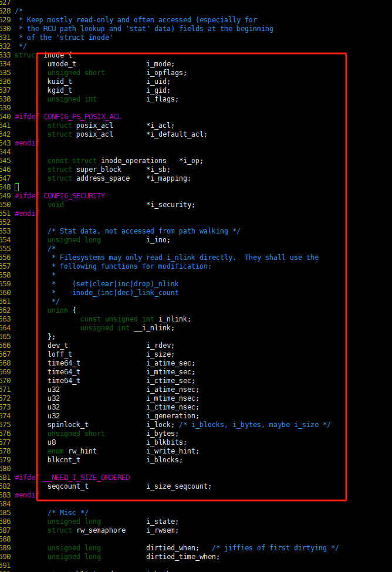
Task: Click the *i_acl pointer
Action: (x=159, y=126)
